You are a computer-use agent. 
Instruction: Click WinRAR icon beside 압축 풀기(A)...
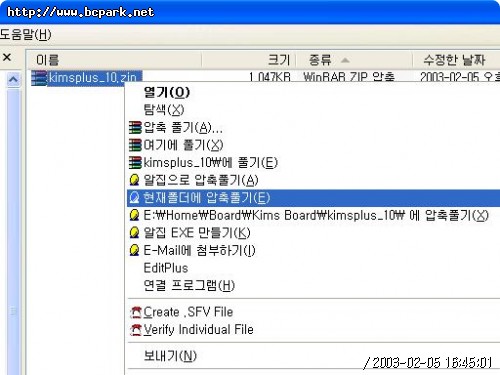click(135, 128)
